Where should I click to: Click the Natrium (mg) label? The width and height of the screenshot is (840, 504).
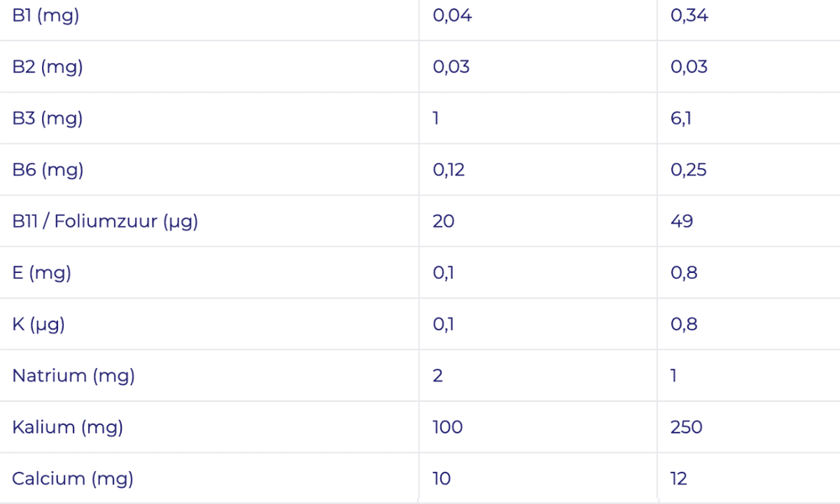coord(73,375)
